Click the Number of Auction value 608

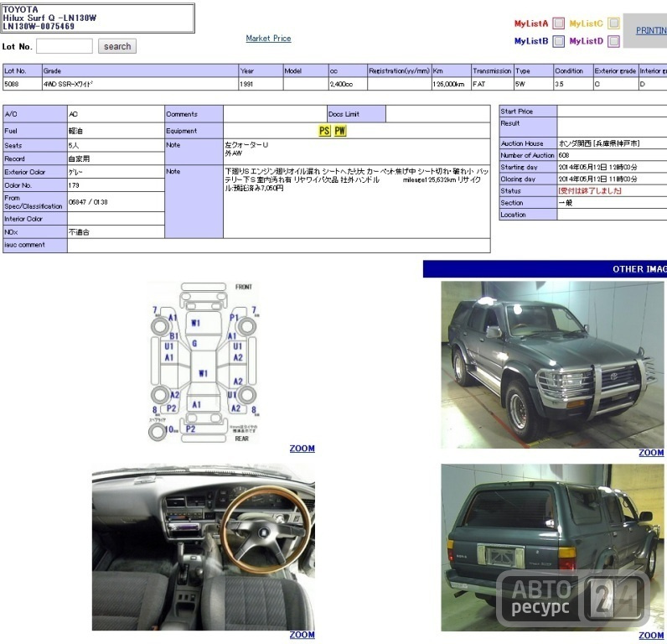[x=564, y=155]
